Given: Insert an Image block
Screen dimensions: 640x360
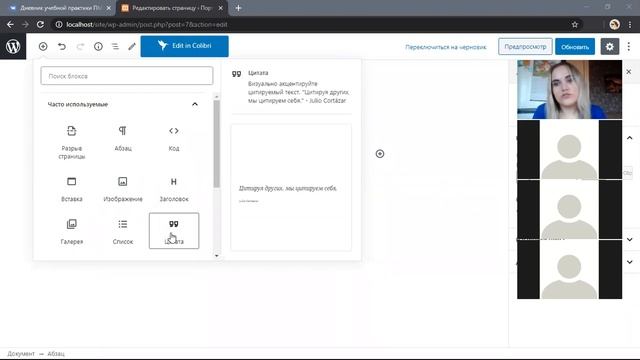Looking at the screenshot, I should coord(123,189).
